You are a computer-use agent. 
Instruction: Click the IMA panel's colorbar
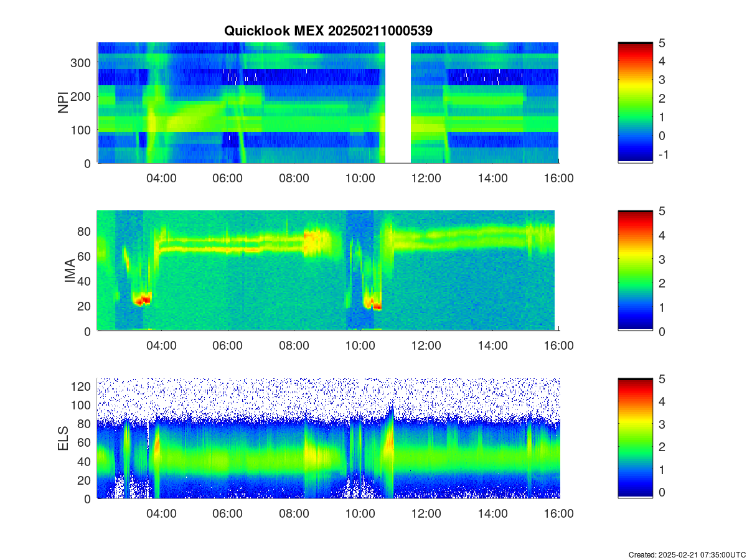(x=635, y=271)
